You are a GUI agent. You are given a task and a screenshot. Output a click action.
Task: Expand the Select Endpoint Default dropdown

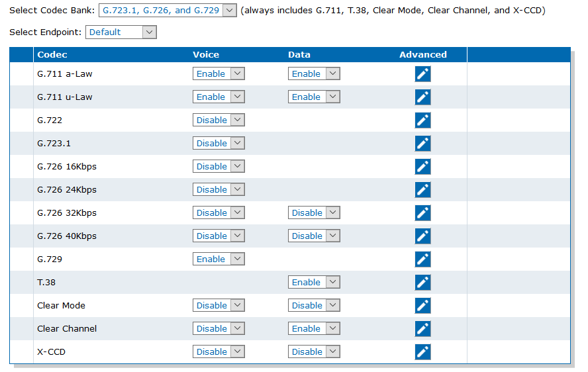(x=121, y=32)
